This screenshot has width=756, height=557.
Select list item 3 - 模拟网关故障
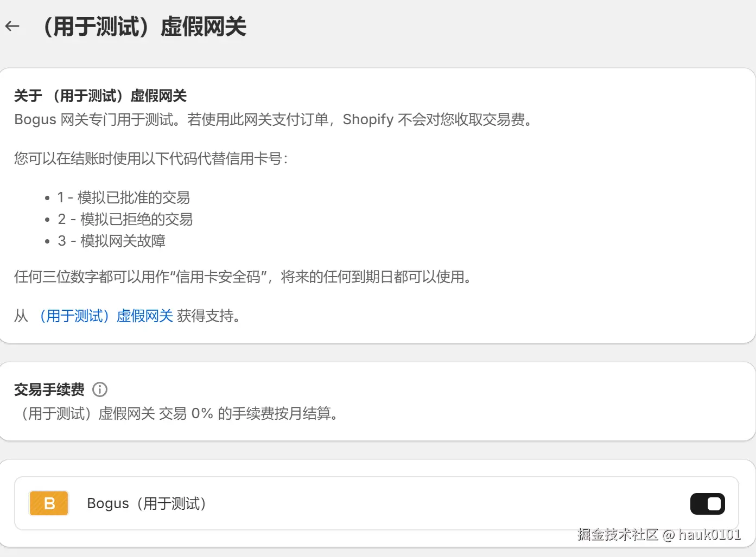coord(112,241)
